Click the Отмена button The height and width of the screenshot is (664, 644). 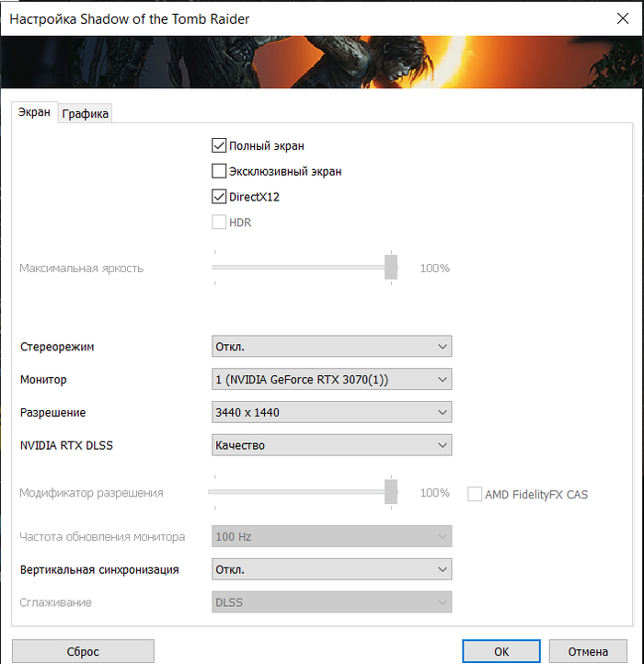pyautogui.click(x=588, y=651)
